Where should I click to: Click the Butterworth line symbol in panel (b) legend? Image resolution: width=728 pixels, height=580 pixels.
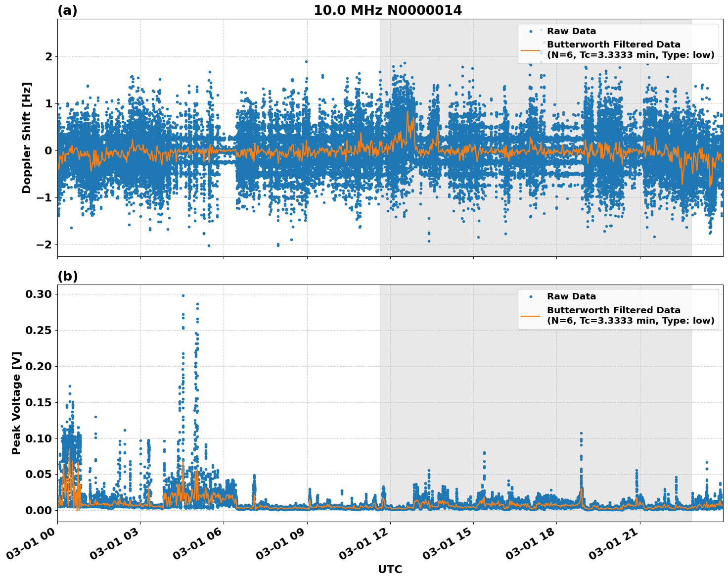coord(529,315)
